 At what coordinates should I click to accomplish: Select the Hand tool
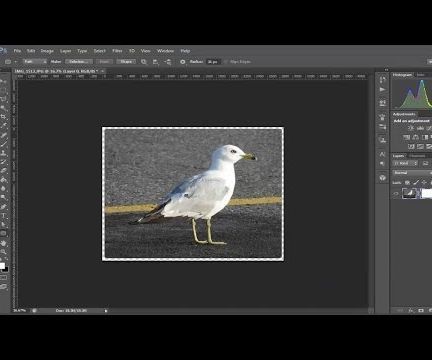[x=3, y=243]
